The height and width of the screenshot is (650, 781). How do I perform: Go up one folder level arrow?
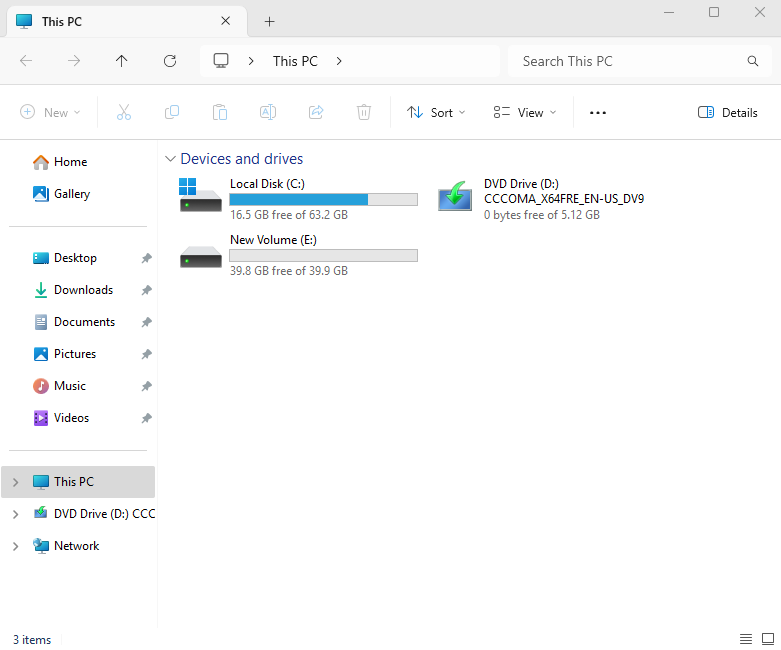tap(122, 61)
